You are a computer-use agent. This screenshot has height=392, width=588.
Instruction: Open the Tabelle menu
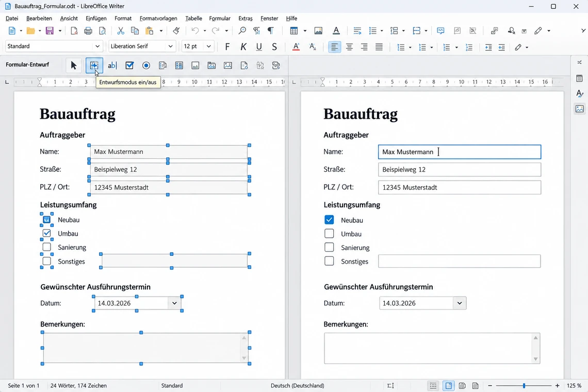tap(193, 19)
